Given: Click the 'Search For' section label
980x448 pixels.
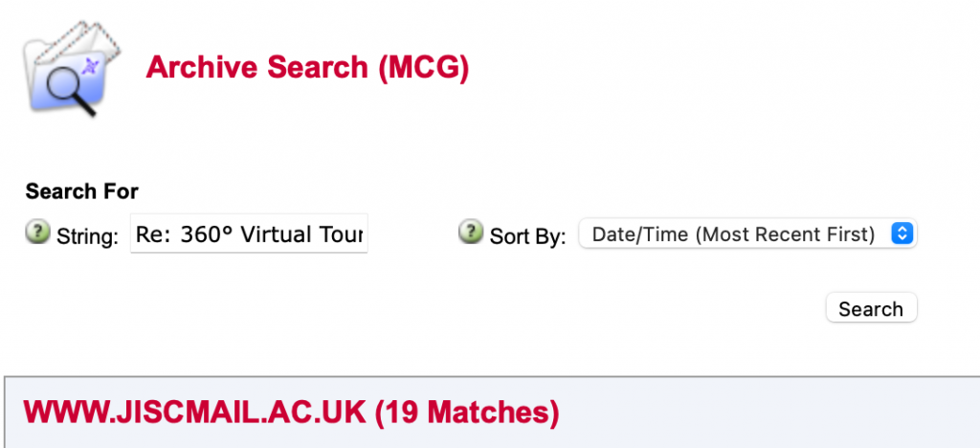Looking at the screenshot, I should pos(82,191).
